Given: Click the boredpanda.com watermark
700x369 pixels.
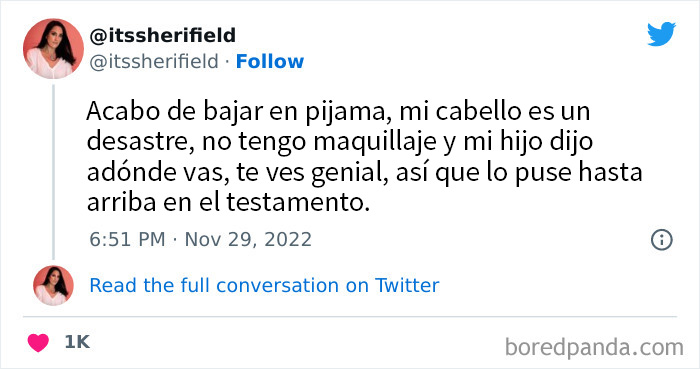Looking at the screenshot, I should tap(594, 348).
